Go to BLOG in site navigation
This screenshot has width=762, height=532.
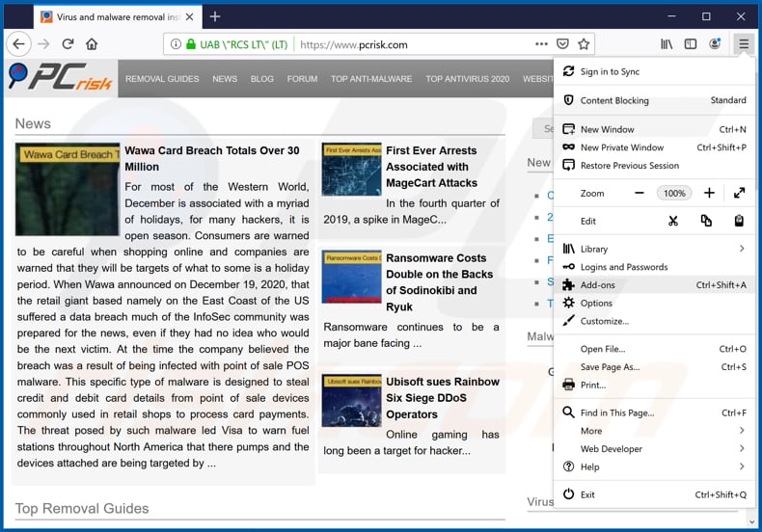point(262,79)
